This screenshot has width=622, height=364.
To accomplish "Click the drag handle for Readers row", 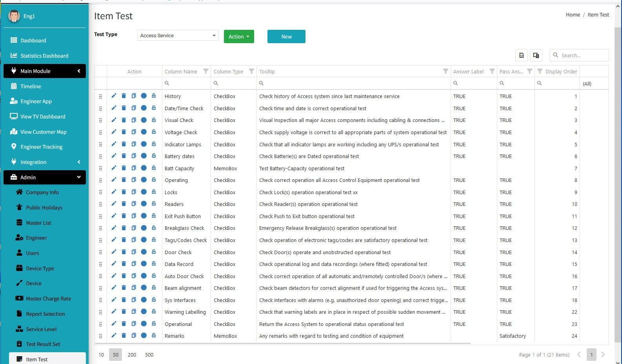I will 100,204.
